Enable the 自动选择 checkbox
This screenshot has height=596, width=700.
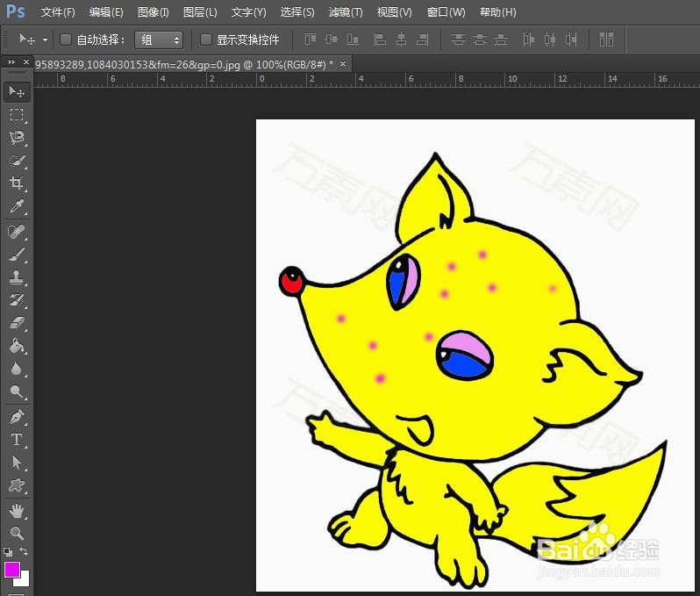(66, 39)
